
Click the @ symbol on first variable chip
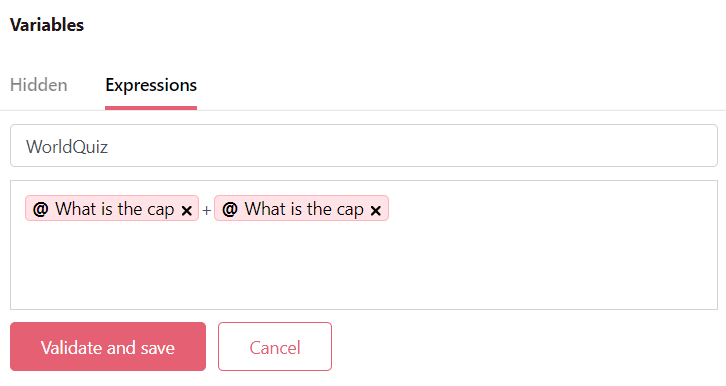(40, 209)
